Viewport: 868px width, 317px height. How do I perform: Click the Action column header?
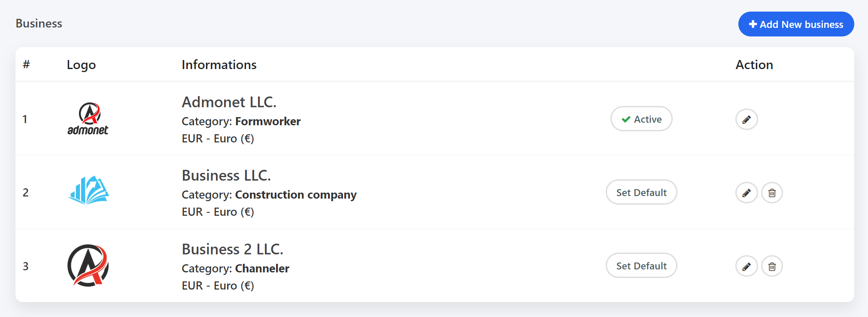[754, 65]
